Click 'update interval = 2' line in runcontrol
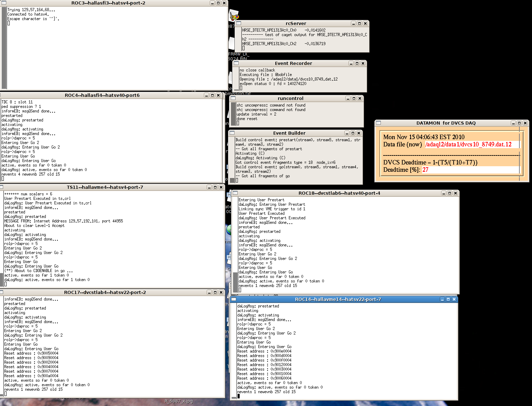The height and width of the screenshot is (406, 532). coord(256,114)
